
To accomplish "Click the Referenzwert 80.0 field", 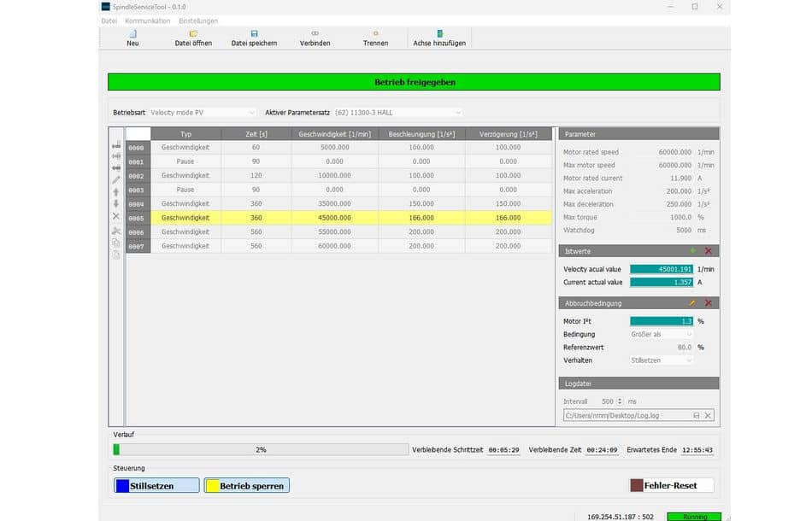I will (x=662, y=347).
